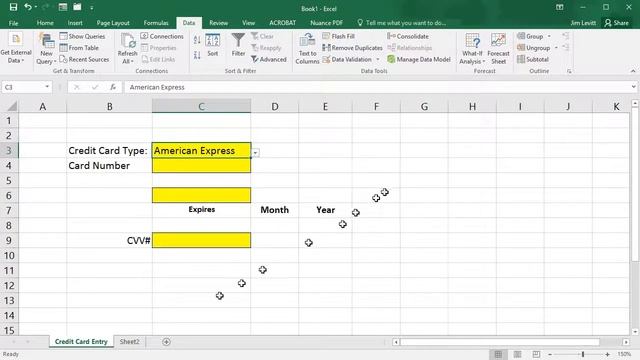Image resolution: width=640 pixels, height=360 pixels.
Task: Open What-If Analysis menu
Action: tap(472, 48)
